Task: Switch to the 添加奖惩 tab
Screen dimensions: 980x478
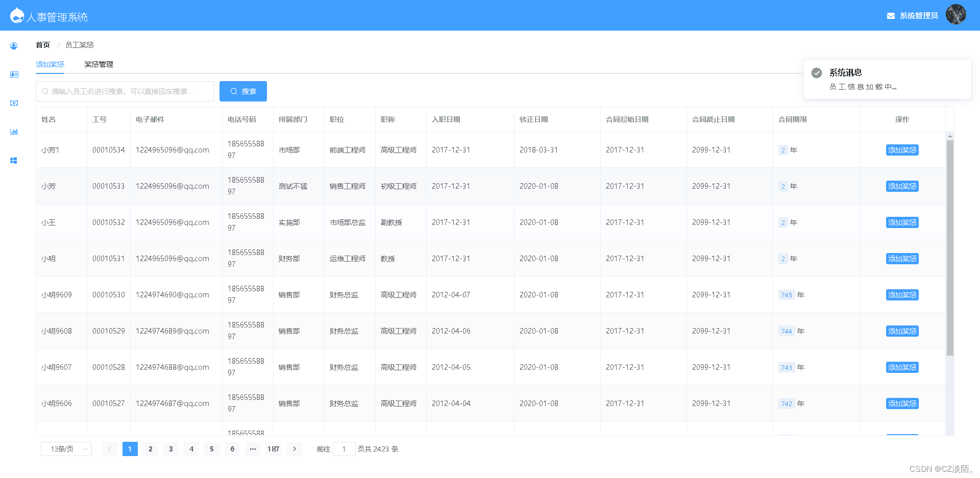Action: click(50, 64)
